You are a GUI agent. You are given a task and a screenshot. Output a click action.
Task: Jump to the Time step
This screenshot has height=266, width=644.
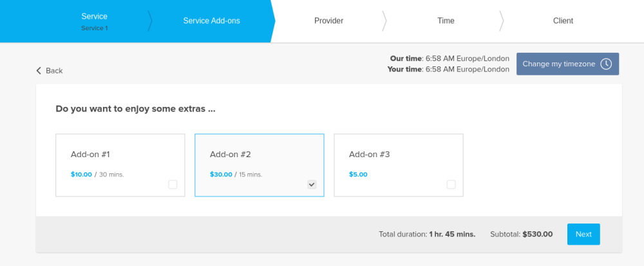[446, 21]
